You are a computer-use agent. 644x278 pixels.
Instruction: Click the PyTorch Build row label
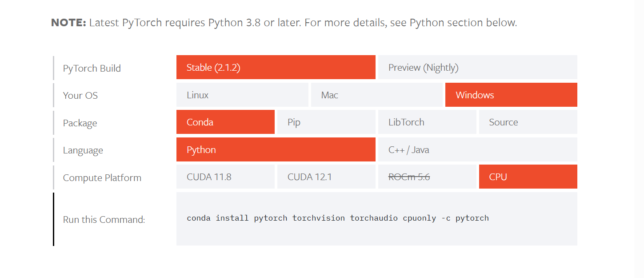tap(92, 68)
